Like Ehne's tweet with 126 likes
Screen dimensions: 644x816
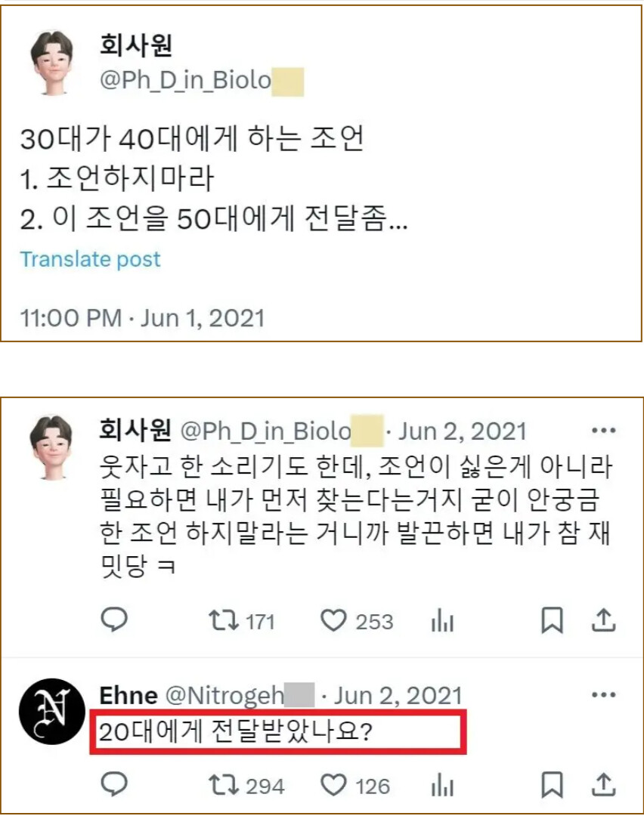tap(355, 785)
